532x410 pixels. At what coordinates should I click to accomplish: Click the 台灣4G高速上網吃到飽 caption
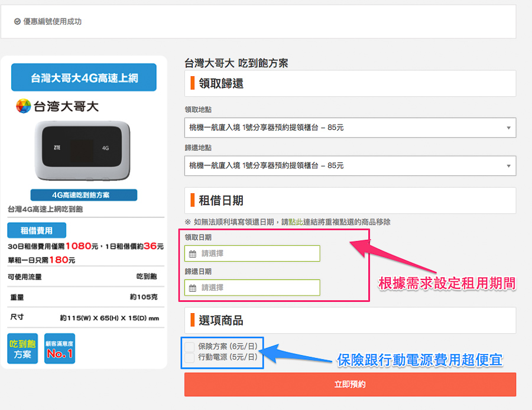pyautogui.click(x=45, y=209)
